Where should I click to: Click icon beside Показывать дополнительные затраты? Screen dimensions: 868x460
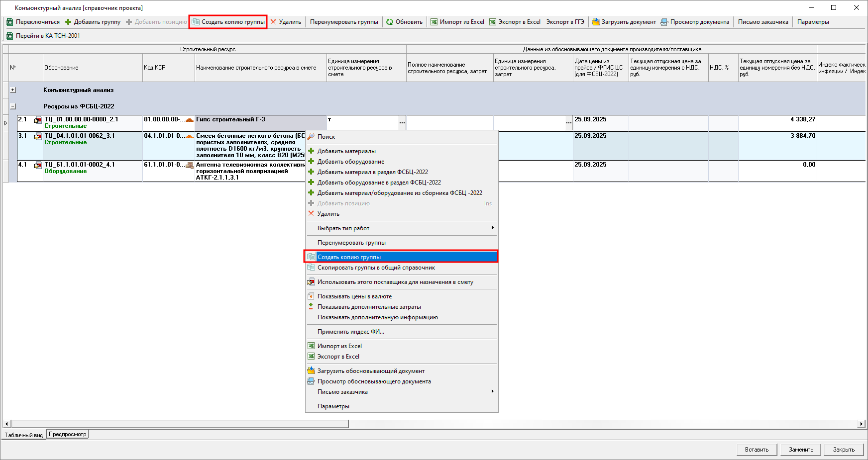pyautogui.click(x=311, y=306)
